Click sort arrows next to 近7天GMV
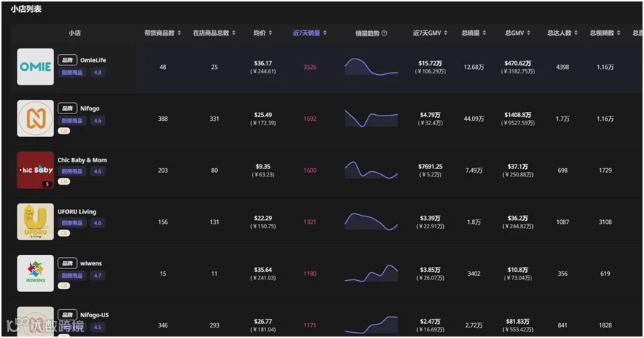This screenshot has height=338, width=644. pyautogui.click(x=445, y=33)
